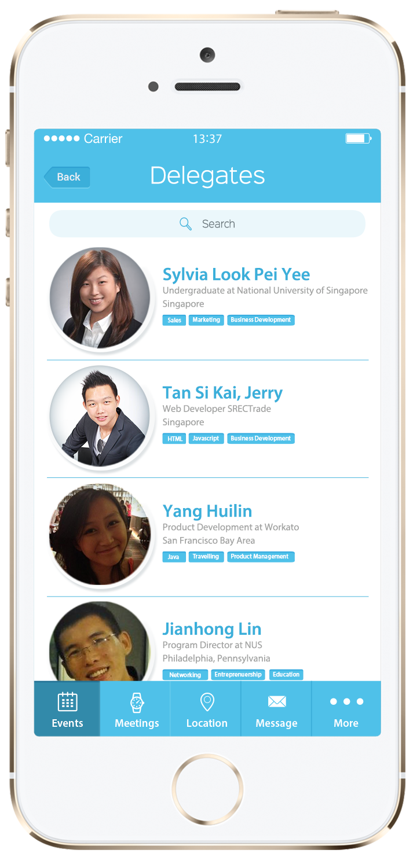Tap Jerry's Javascript skill tag
The width and height of the screenshot is (413, 868).
tap(206, 439)
